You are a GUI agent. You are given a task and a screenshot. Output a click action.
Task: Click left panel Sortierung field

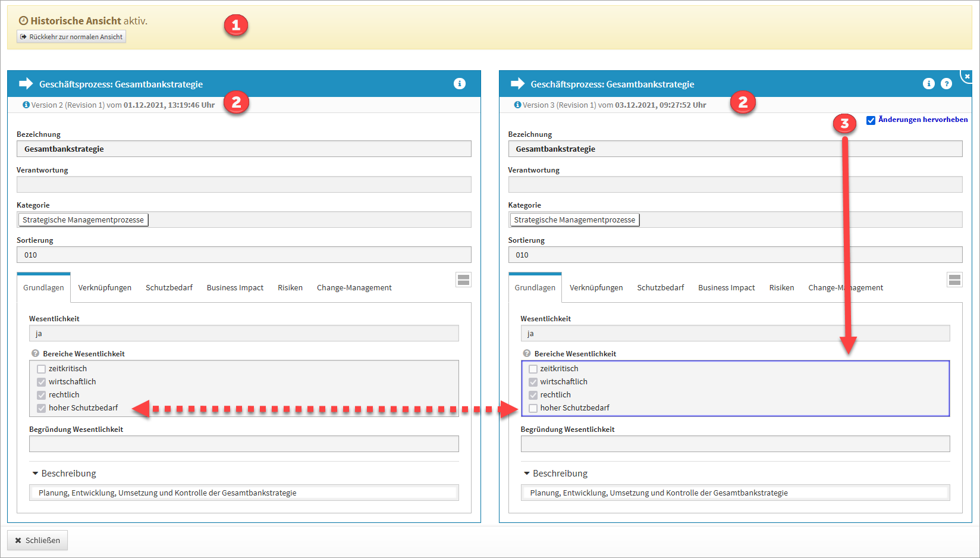click(244, 255)
